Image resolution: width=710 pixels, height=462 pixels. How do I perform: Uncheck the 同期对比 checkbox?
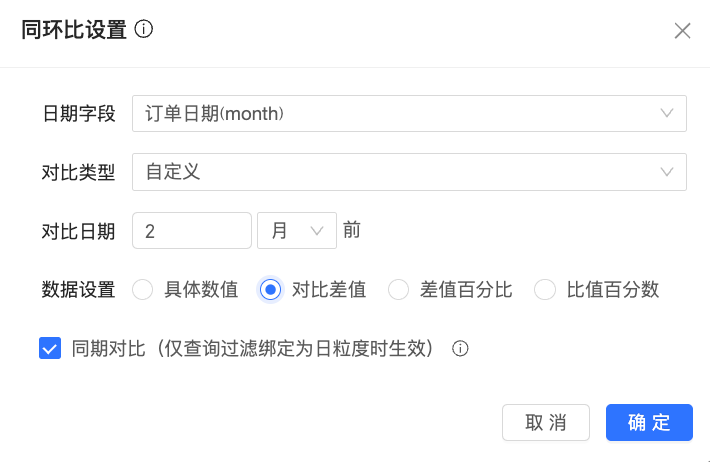coord(50,349)
